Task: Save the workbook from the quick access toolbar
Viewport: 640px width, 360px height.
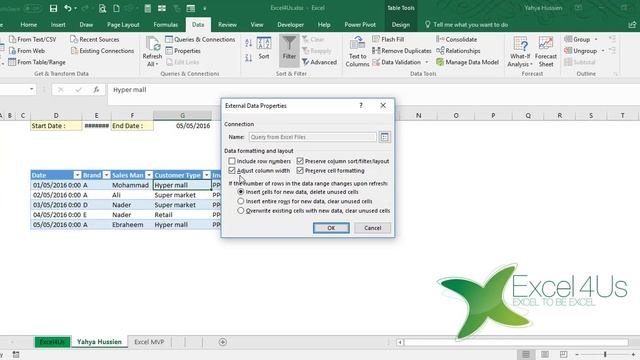Action: click(x=53, y=8)
